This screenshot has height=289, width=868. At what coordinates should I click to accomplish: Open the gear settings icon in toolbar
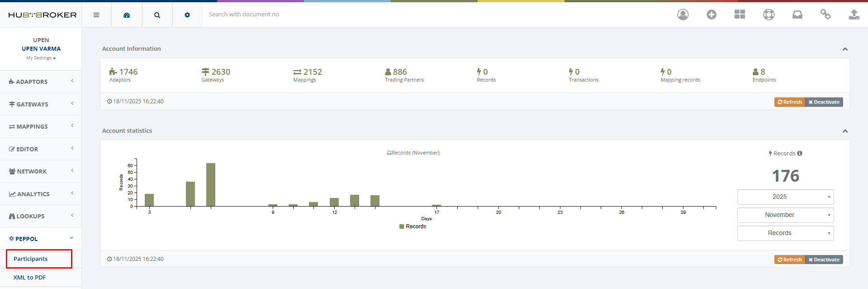(187, 15)
